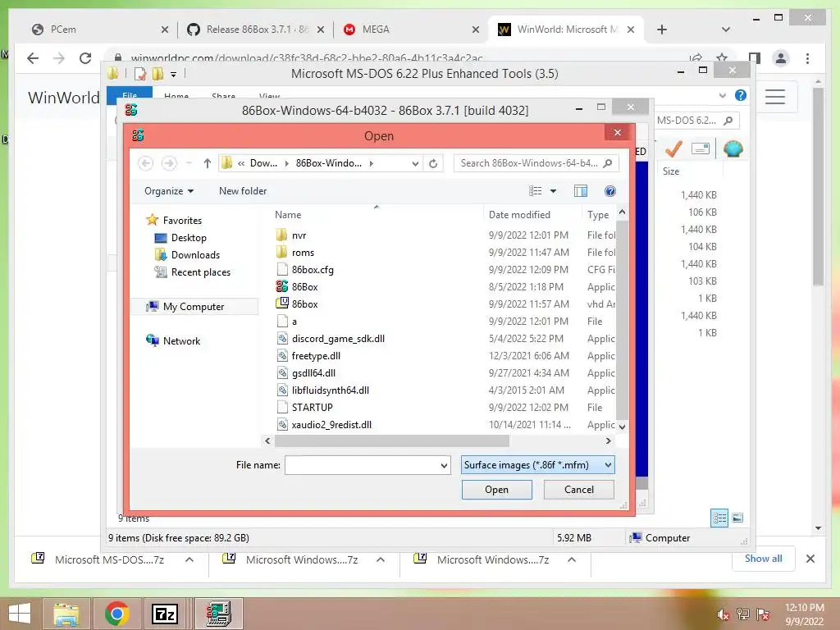Viewport: 840px width, 630px height.
Task: Select the 86Box application file
Action: [x=304, y=286]
